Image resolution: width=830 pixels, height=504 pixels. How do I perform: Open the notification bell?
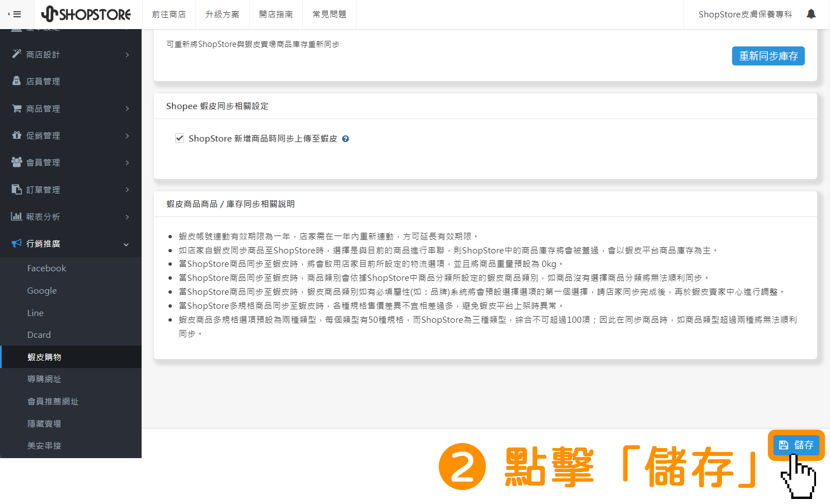coord(811,14)
